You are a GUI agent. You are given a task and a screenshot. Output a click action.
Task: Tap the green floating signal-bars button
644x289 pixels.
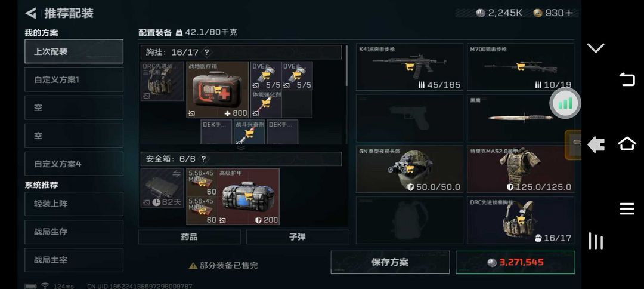[565, 103]
